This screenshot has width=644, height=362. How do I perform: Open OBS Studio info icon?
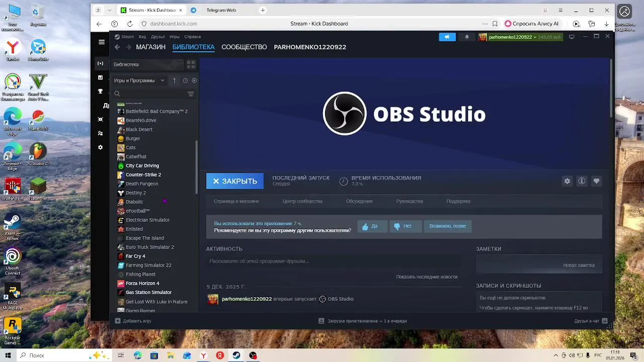click(x=582, y=181)
